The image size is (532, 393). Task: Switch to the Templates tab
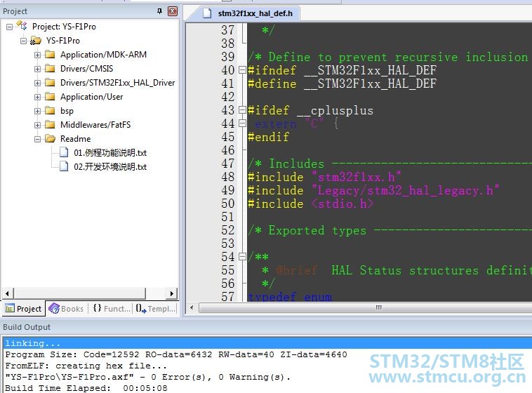coord(156,309)
